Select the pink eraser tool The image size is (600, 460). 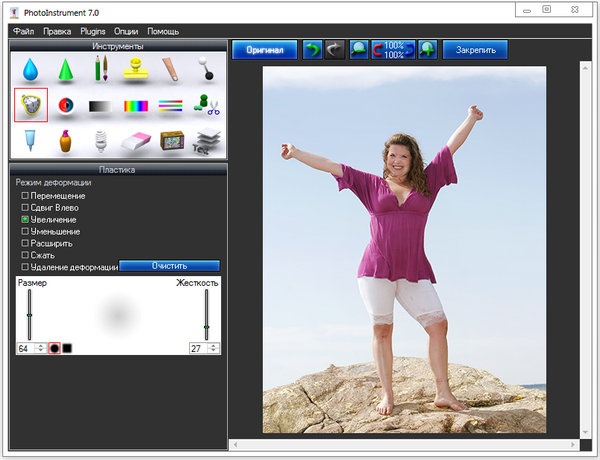[x=136, y=142]
